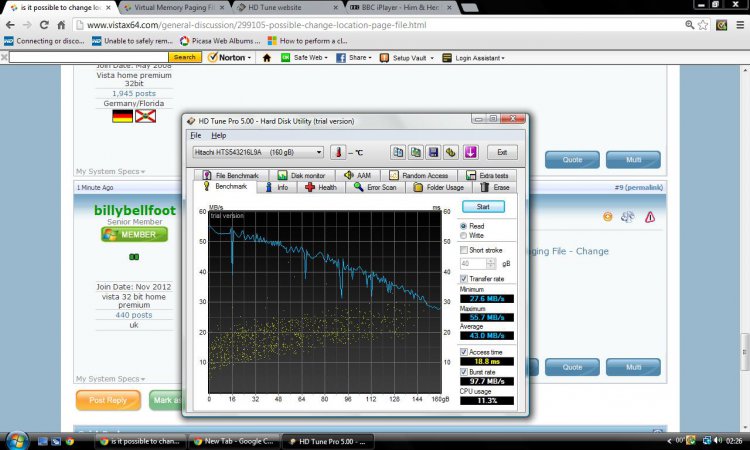The width and height of the screenshot is (750, 450).
Task: Click the billybellfoot username
Action: tap(135, 210)
